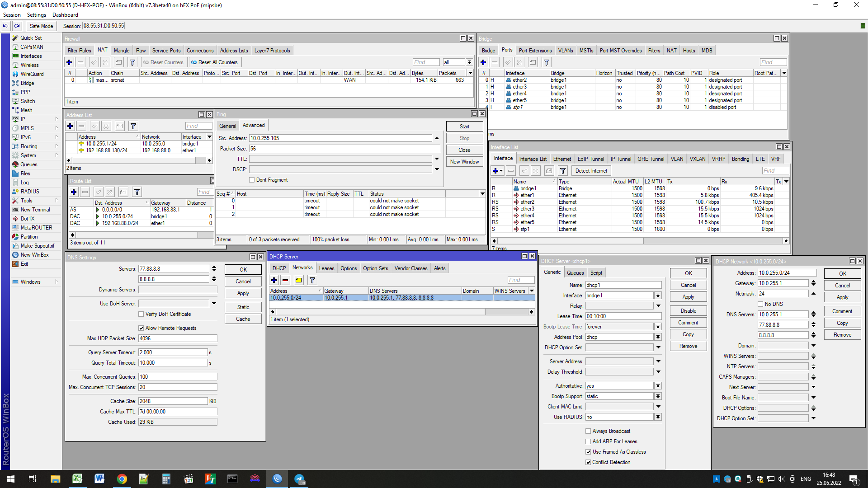Viewport: 868px width, 488px height.
Task: Open MetaROUTER from the sidebar
Action: 36,228
